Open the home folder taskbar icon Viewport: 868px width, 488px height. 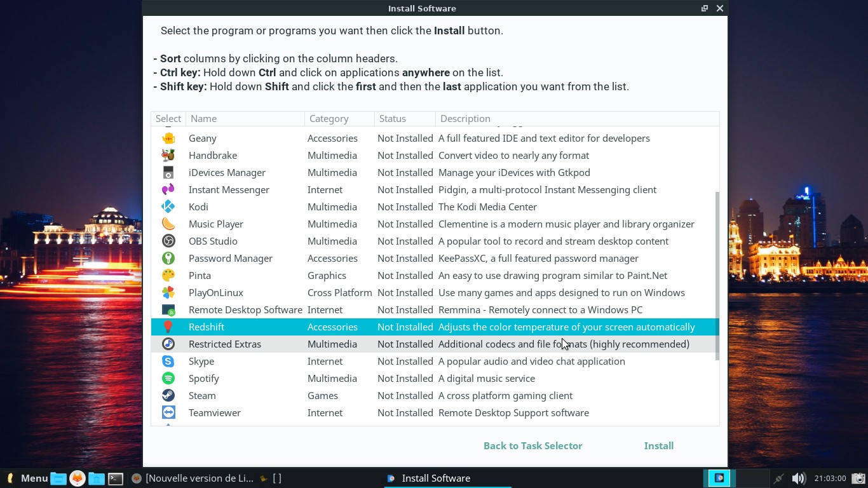[97, 478]
